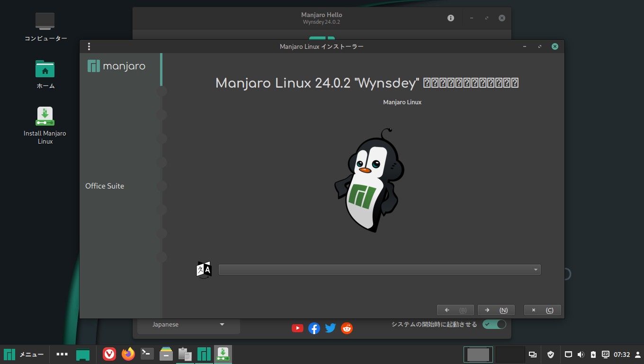Click the Manjaro penguin mascot image
Viewport: 644px width, 364px height.
click(369, 181)
